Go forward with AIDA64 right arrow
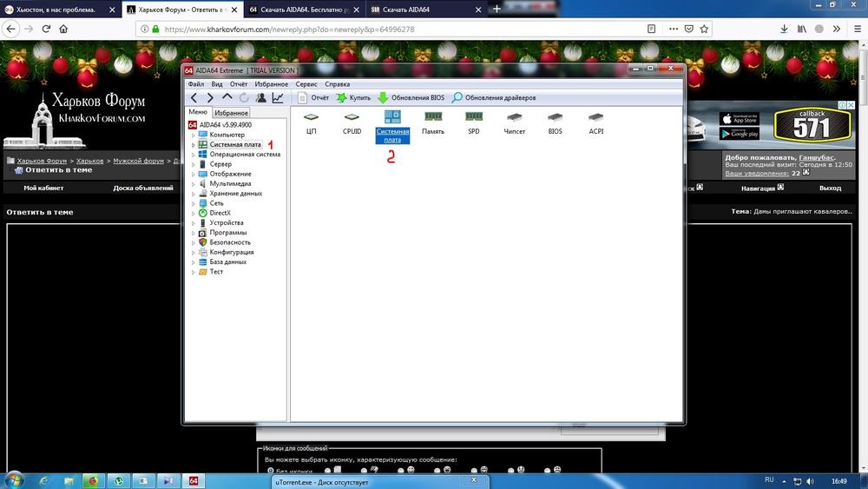868x489 pixels. point(210,97)
